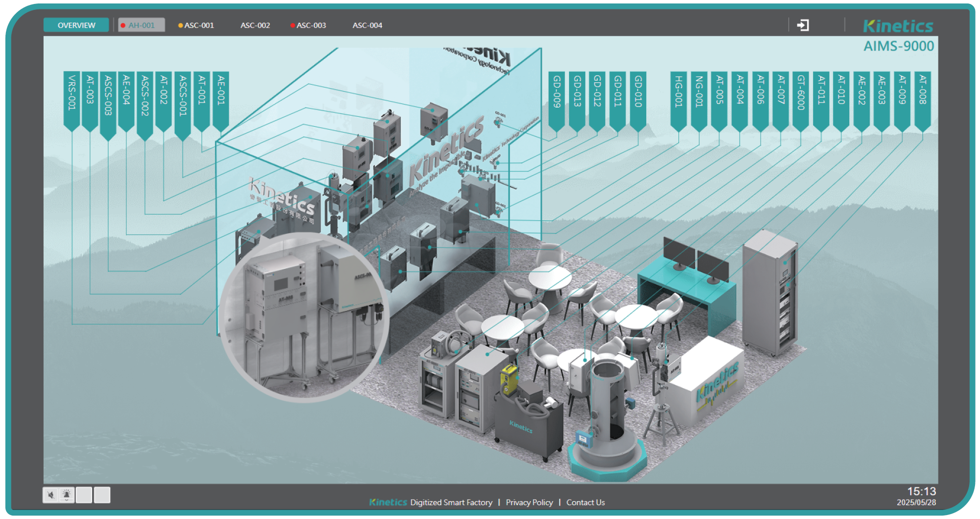Viewport: 980px width, 519px height.
Task: Click the alarm siren light icon
Action: click(x=66, y=493)
